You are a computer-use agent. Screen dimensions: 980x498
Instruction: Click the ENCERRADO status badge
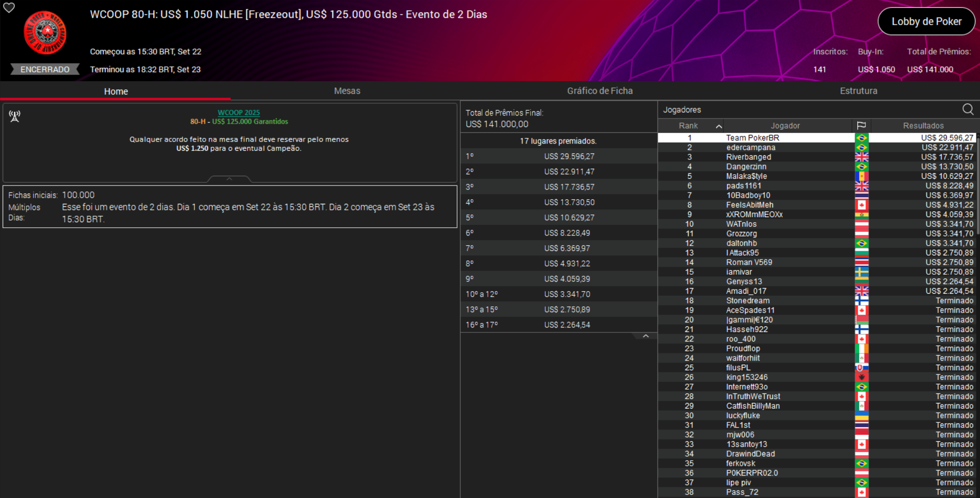(45, 69)
